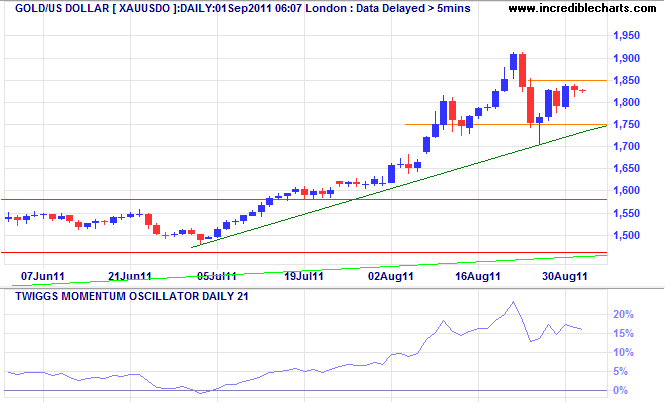Click the 1,950 price axis label
Screen dimensions: 665x405
pos(626,36)
